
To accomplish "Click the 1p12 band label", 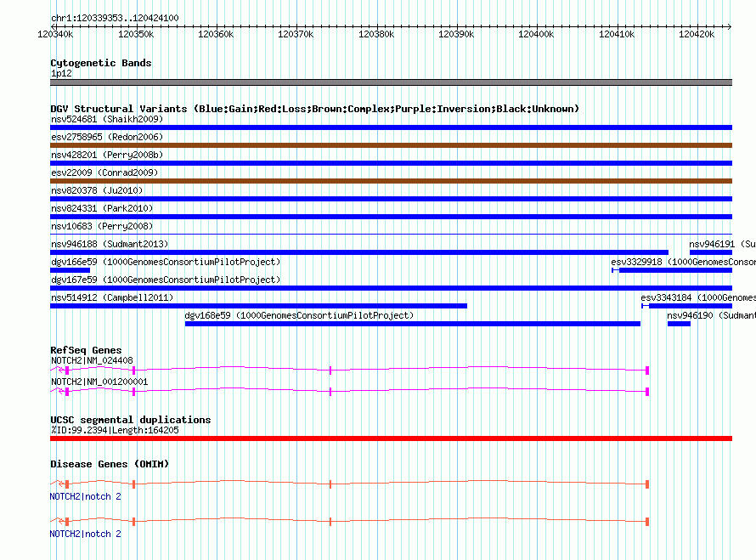I will 61,73.
